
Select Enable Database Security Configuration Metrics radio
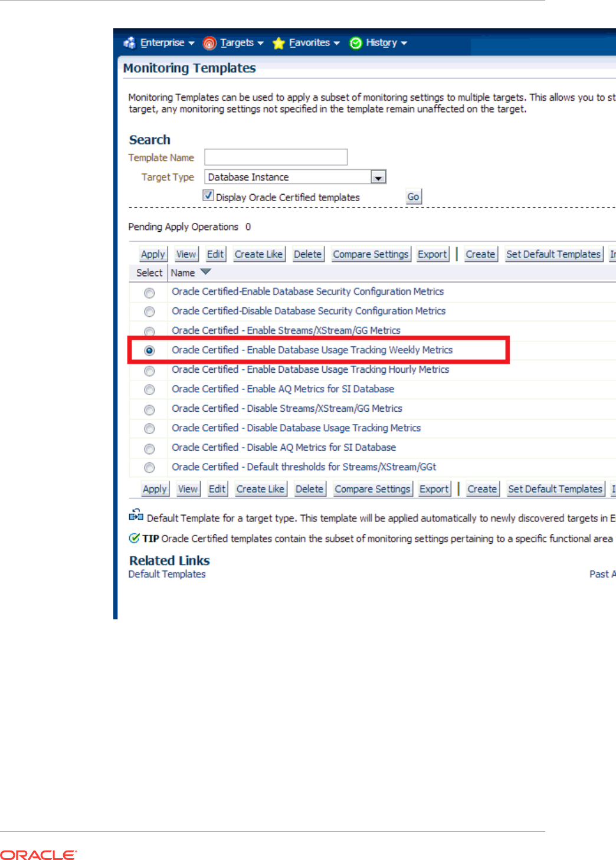(149, 293)
